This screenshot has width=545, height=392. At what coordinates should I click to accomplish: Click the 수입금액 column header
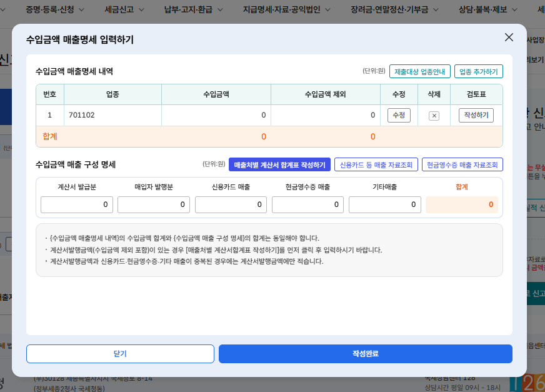click(x=216, y=94)
